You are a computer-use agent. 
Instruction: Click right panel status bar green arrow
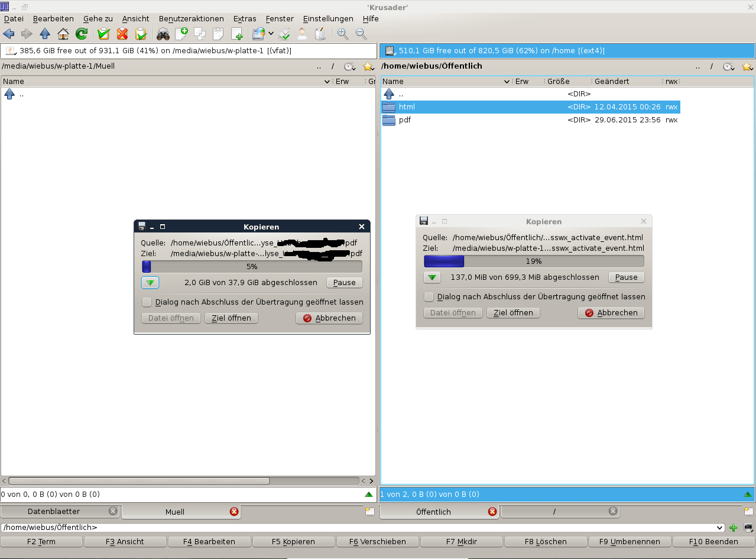pos(748,494)
